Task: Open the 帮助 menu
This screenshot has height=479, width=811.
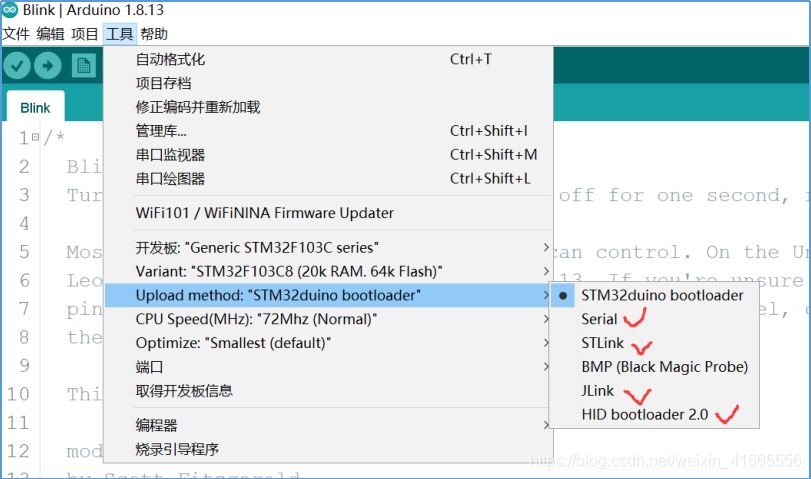Action: point(154,34)
